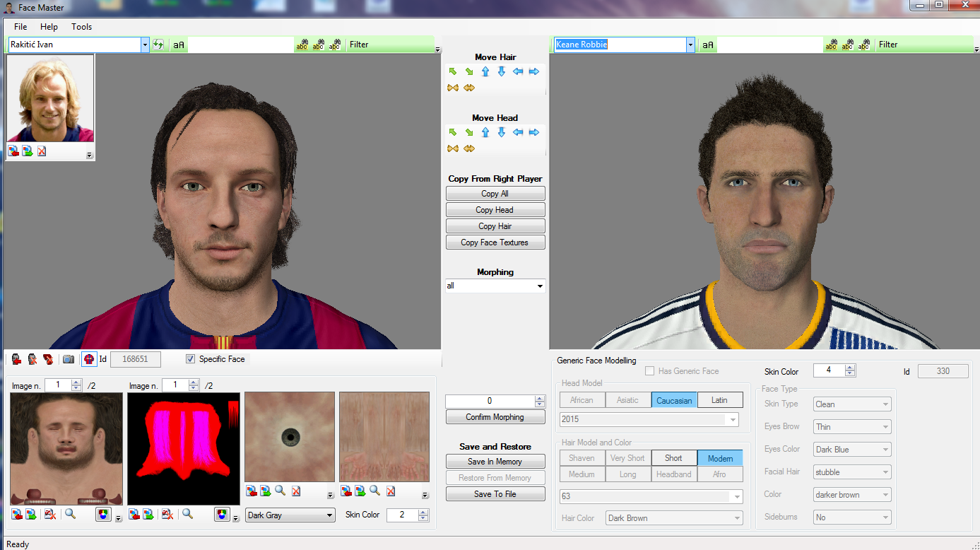Expand the Keane Robbie player dropdown
Image resolution: width=980 pixels, height=550 pixels.
pyautogui.click(x=690, y=45)
